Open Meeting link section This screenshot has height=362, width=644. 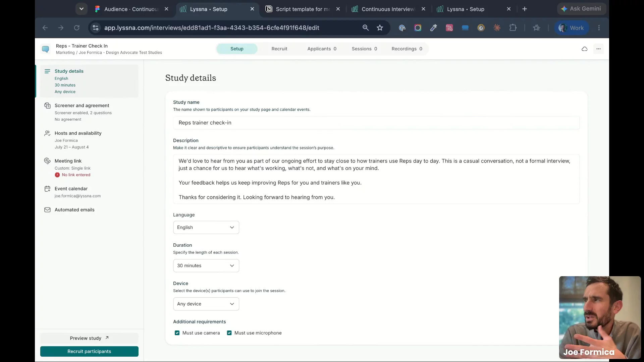(89, 168)
